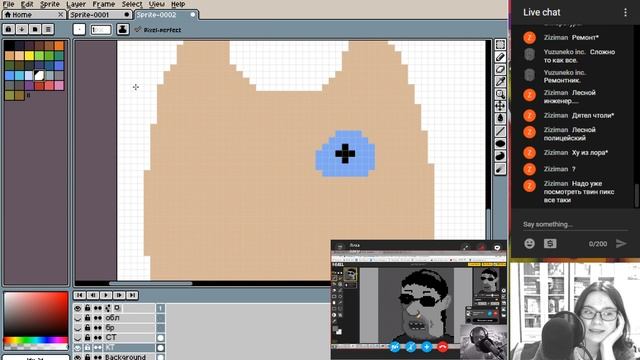Open the File menu
Viewport: 640px width, 360px height.
tap(9, 4)
